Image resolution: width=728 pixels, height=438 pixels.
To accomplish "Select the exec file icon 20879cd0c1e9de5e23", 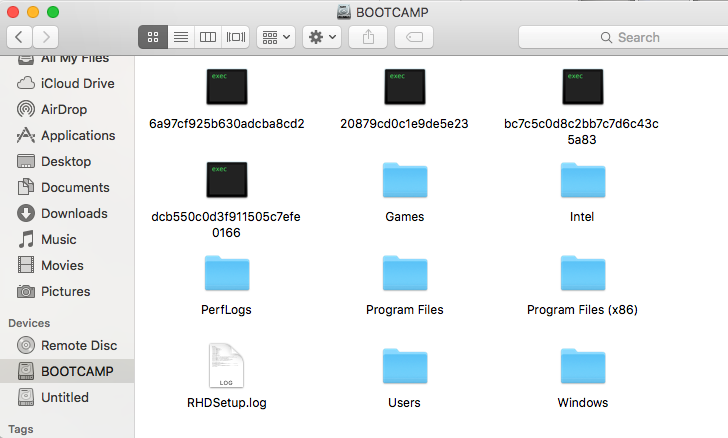I will [405, 87].
